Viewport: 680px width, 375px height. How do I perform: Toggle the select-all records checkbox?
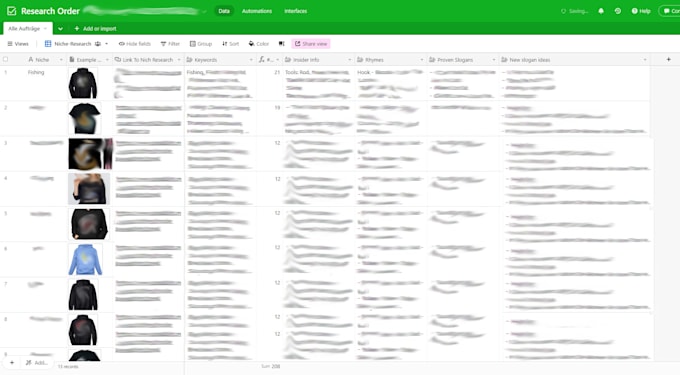pos(5,59)
